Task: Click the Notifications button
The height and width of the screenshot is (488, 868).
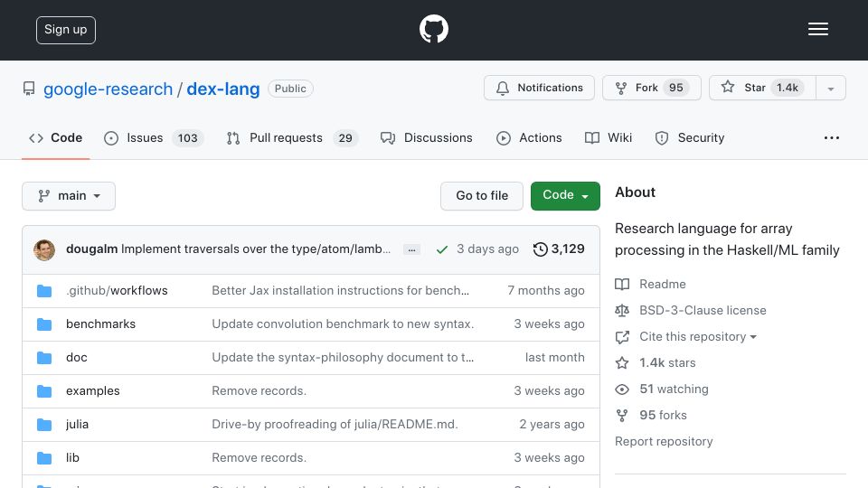Action: [x=539, y=88]
